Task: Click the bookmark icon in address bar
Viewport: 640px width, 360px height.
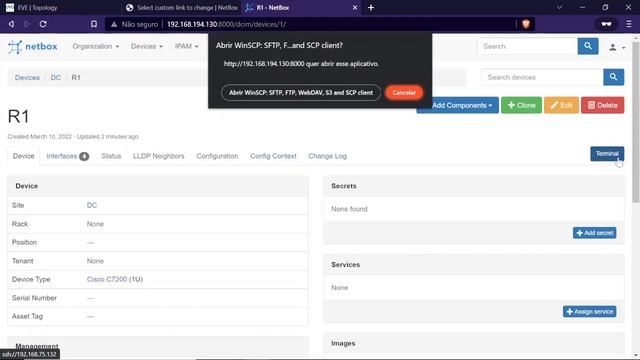Action: click(x=94, y=24)
